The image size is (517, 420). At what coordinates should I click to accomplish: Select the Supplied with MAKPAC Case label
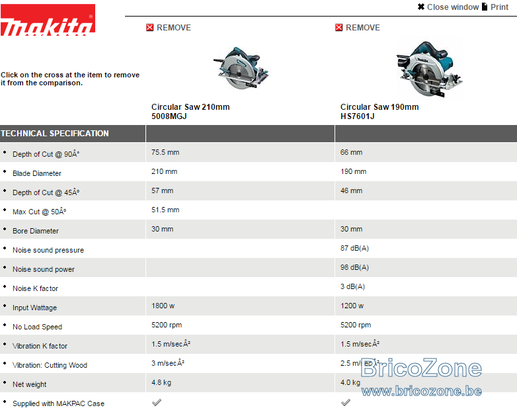58,403
